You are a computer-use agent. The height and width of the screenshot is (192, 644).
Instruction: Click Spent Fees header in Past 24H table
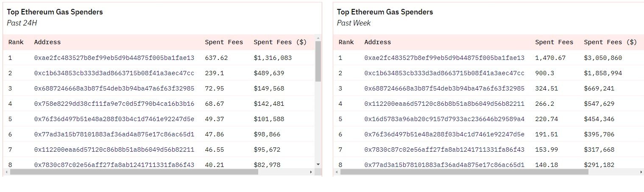[224, 42]
